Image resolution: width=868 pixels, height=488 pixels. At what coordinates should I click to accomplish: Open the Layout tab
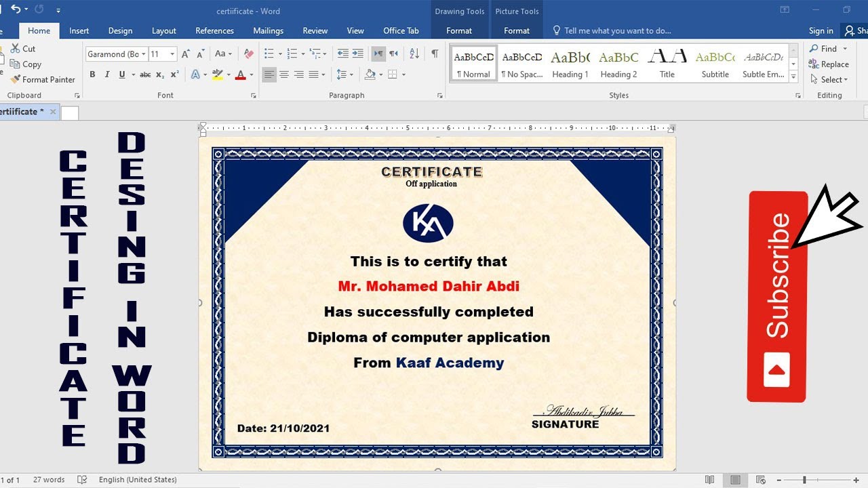click(163, 30)
